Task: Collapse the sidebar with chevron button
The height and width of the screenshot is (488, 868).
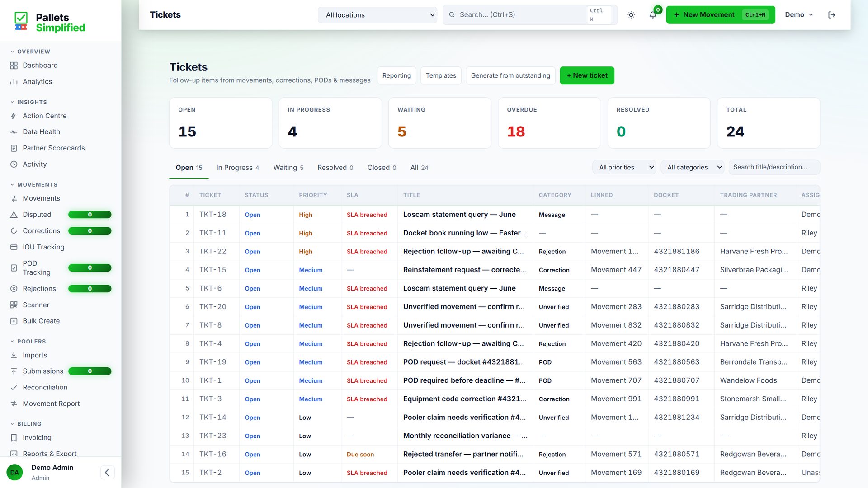Action: click(x=107, y=472)
